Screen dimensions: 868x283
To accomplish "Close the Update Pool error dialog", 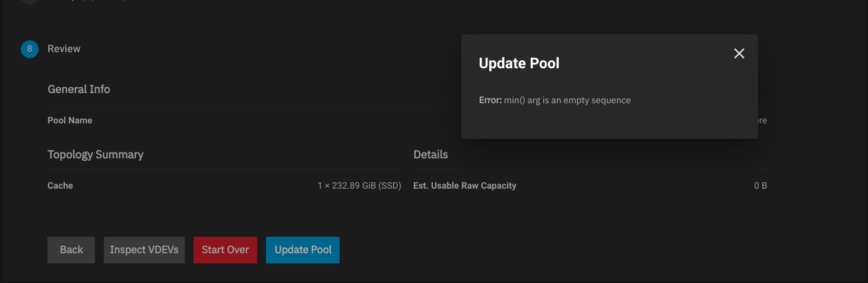I will coord(739,53).
